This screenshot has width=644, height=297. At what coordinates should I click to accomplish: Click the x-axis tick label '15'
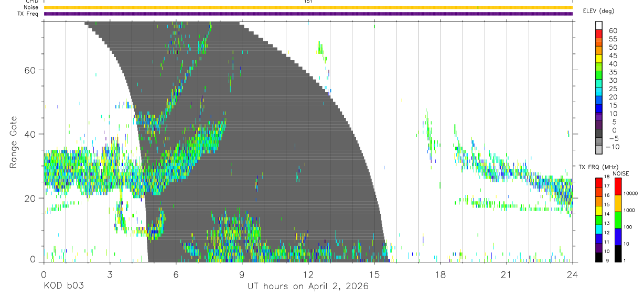(374, 274)
